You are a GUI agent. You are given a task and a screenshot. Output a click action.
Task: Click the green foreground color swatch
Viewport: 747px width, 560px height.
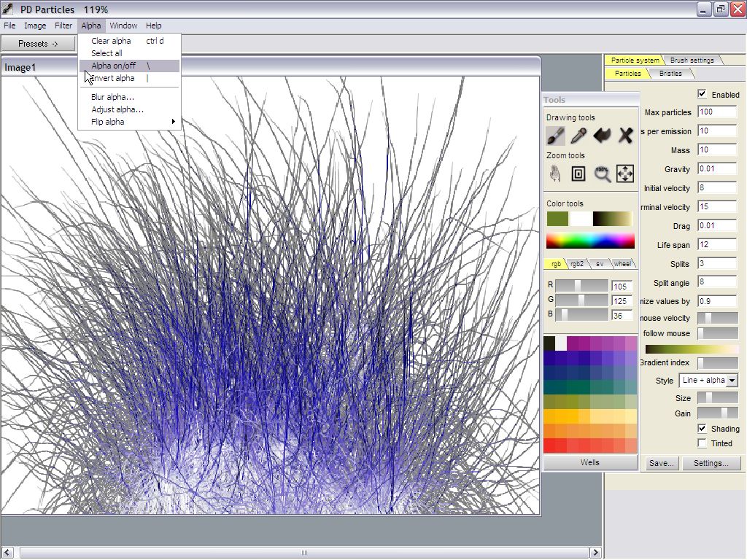tap(557, 219)
